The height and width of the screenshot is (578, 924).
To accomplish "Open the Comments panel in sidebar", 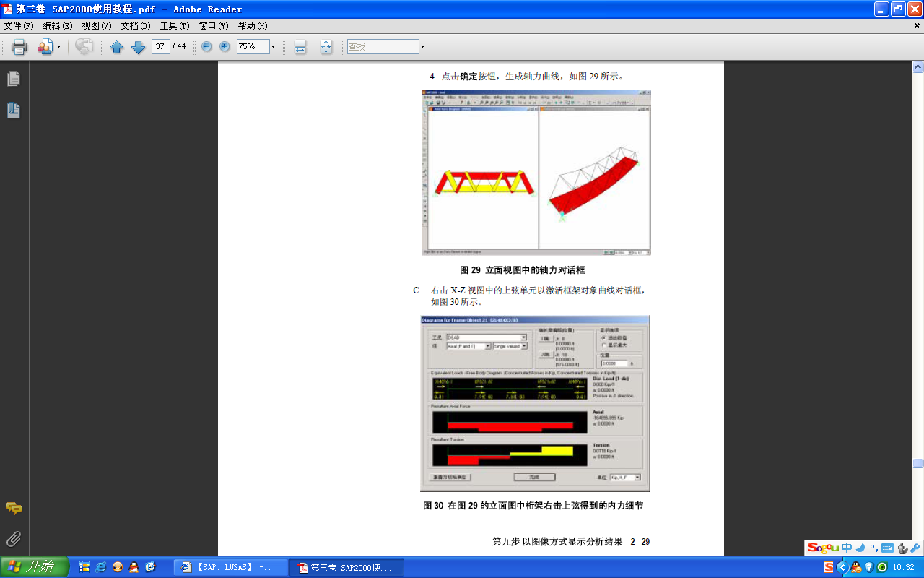I will pyautogui.click(x=14, y=509).
